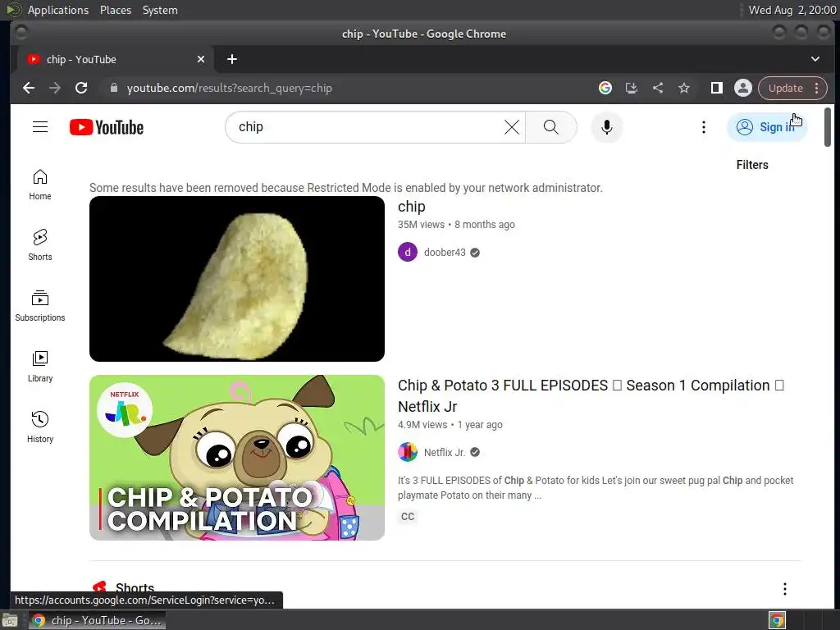Screen dimensions: 840x630
Task: Open the Chrome Update menu button
Action: coord(793,88)
